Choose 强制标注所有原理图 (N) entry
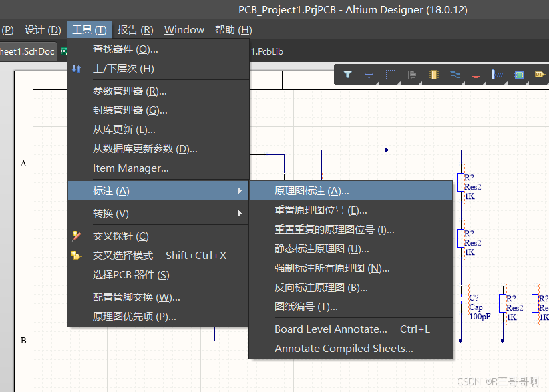Screen dimensions: 549x392 point(351,268)
